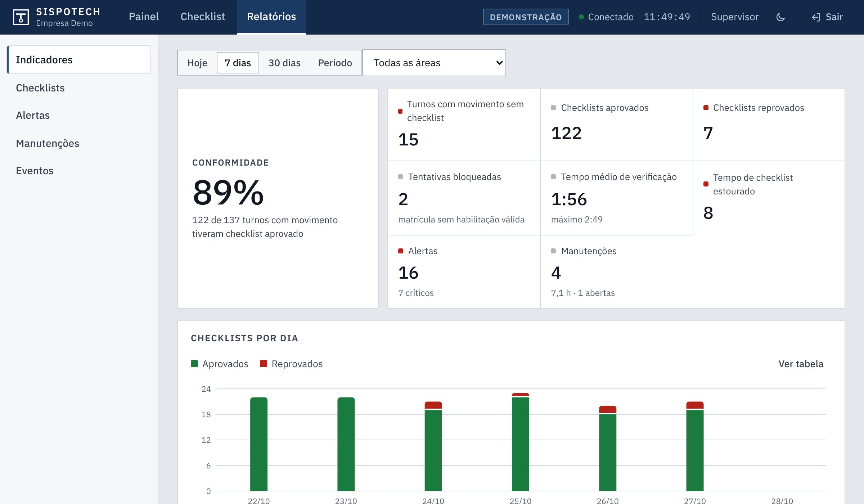Click the Manutenções 4 indicator card
This screenshot has height=504, width=864.
tap(616, 272)
